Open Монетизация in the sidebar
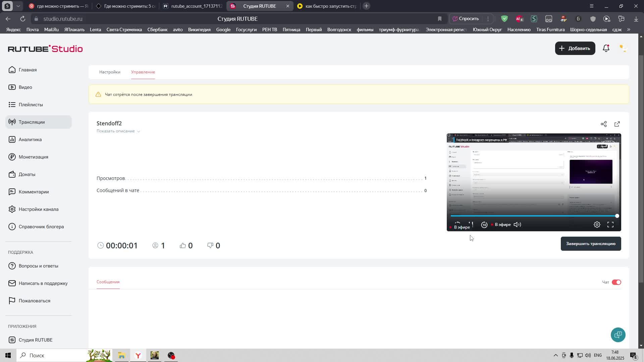This screenshot has height=362, width=644. point(33,157)
